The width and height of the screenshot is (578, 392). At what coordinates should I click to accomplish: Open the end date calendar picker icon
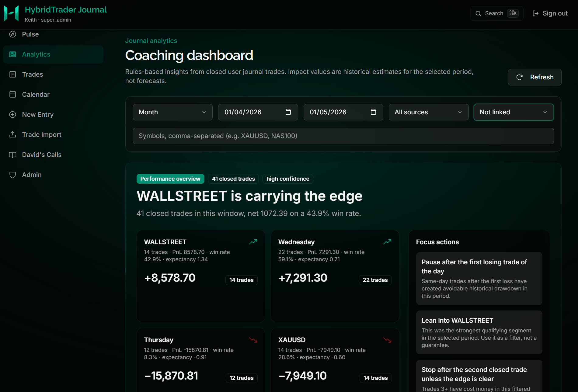(x=373, y=112)
